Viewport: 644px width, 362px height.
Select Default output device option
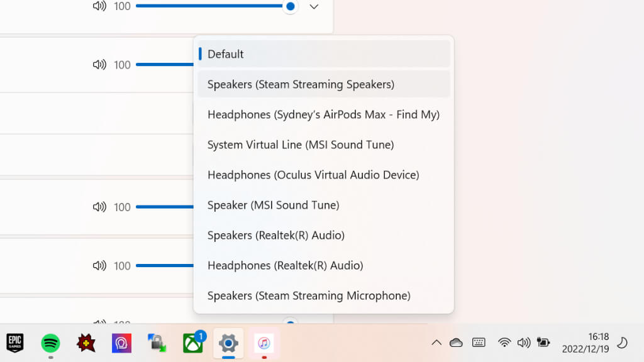click(324, 54)
